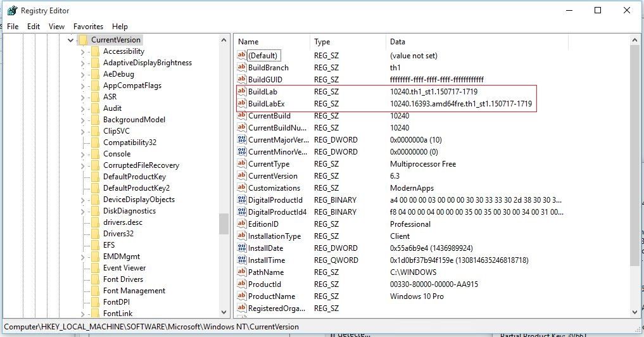Select the CurrentBuild value name

269,115
